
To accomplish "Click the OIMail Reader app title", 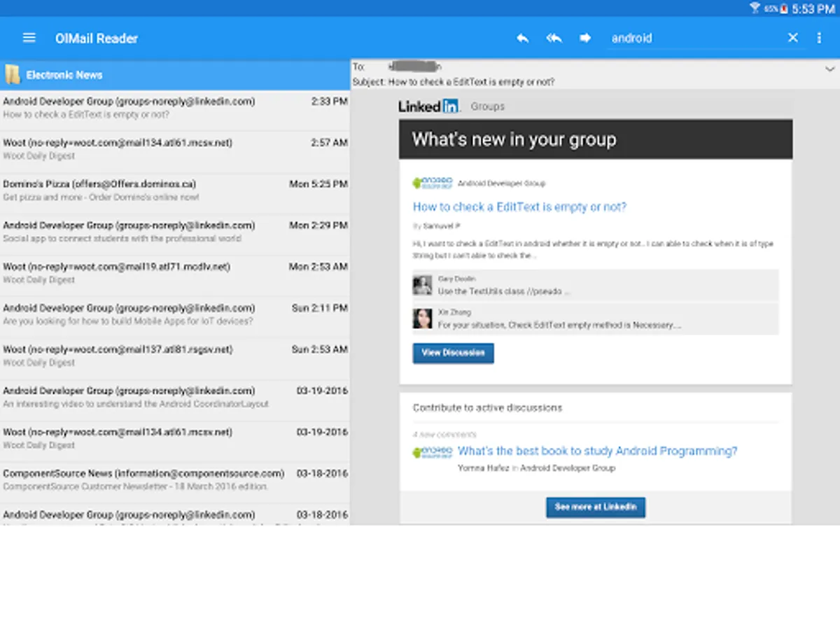I will (x=97, y=38).
